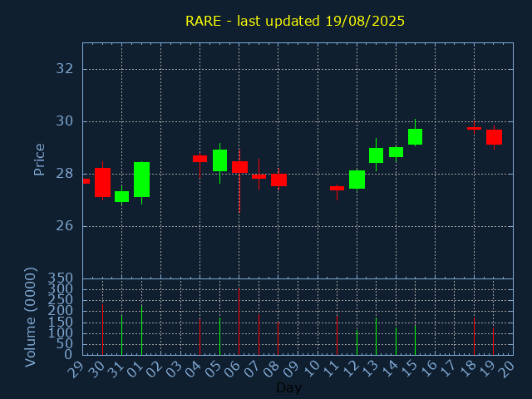Click the day axis label '20'

[506, 369]
